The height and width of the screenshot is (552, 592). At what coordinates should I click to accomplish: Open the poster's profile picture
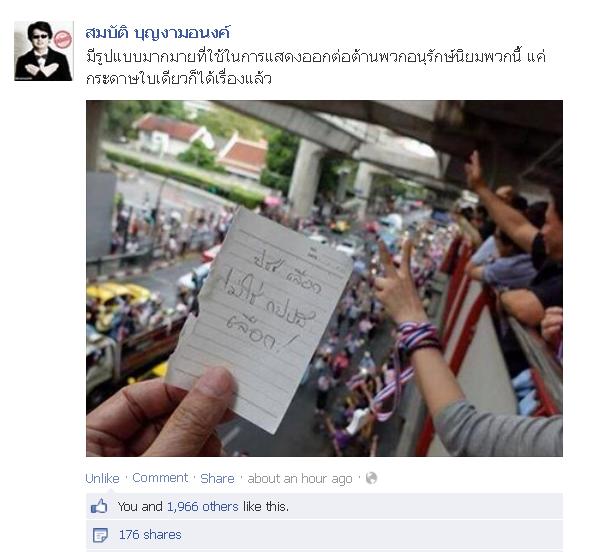tap(43, 51)
